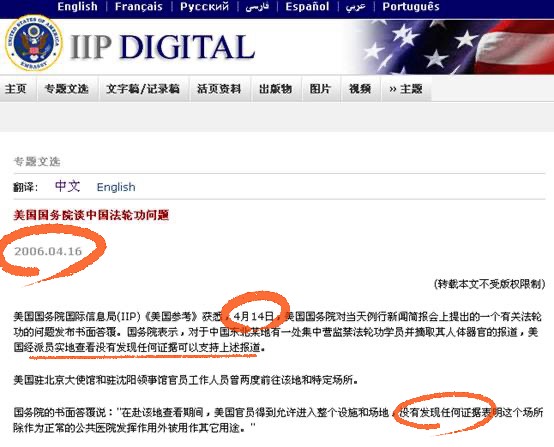Click the US Embassy seal logo
Screen dimensions: 554x447
(34, 43)
